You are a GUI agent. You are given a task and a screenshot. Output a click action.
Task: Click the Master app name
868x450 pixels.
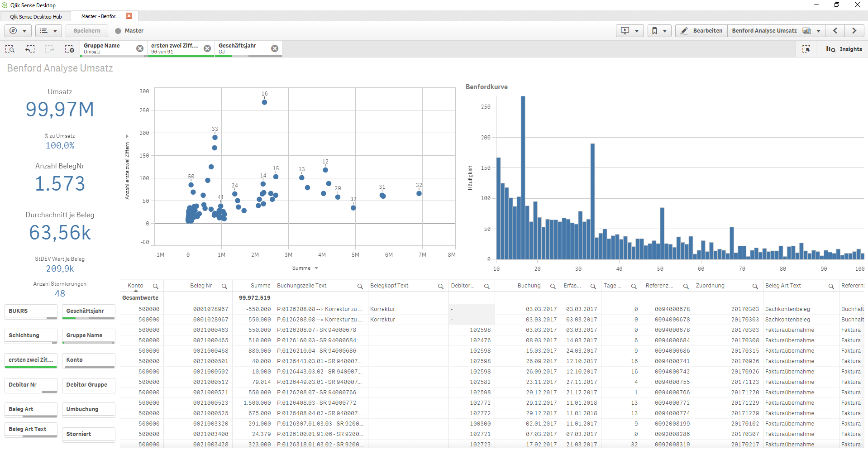click(x=134, y=31)
